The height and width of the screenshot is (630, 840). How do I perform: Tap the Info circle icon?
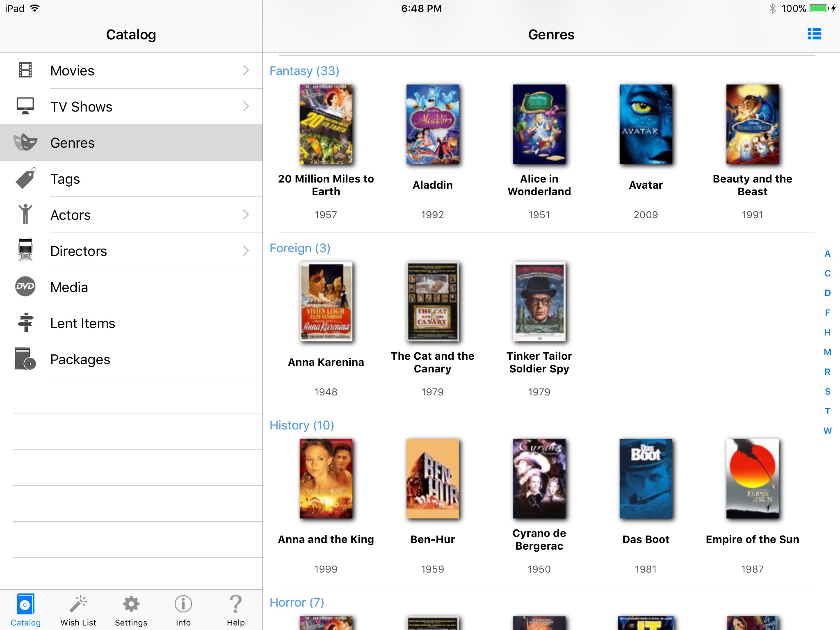(x=183, y=604)
